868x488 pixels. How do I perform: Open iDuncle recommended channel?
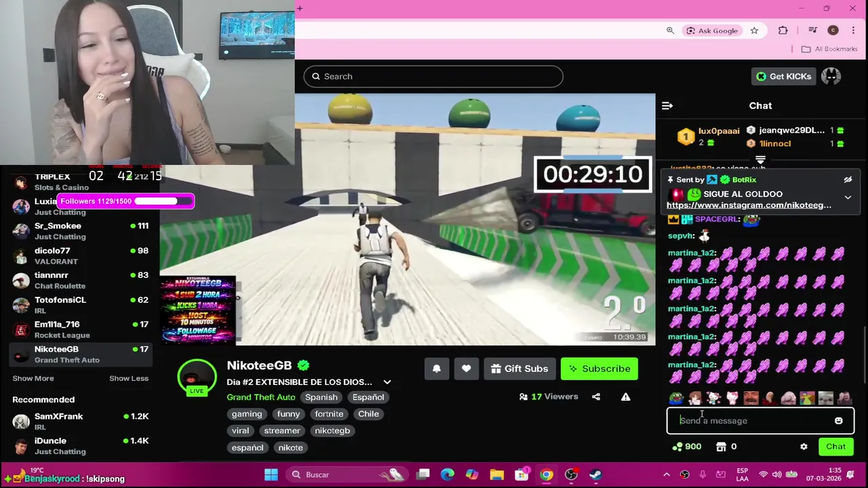pyautogui.click(x=80, y=446)
